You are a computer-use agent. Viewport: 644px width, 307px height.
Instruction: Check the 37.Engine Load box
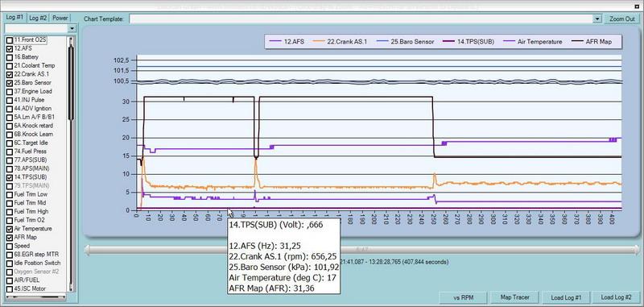pos(9,92)
